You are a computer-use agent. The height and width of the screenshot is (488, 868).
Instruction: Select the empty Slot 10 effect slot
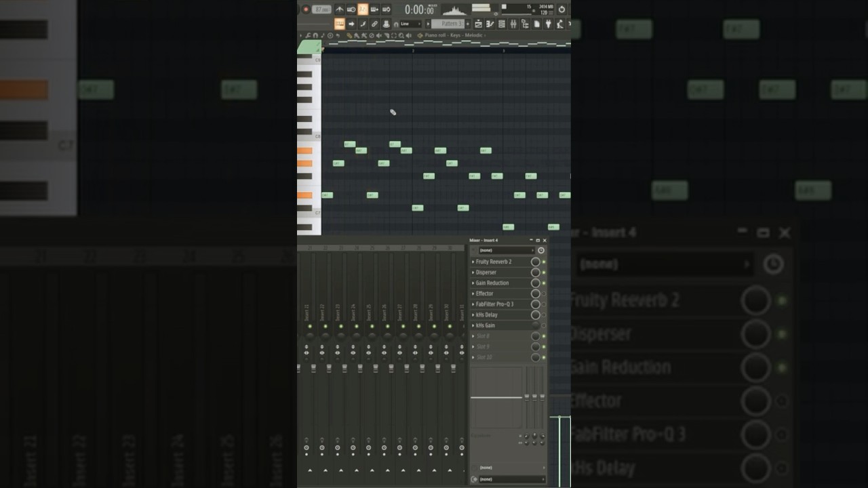pyautogui.click(x=484, y=357)
